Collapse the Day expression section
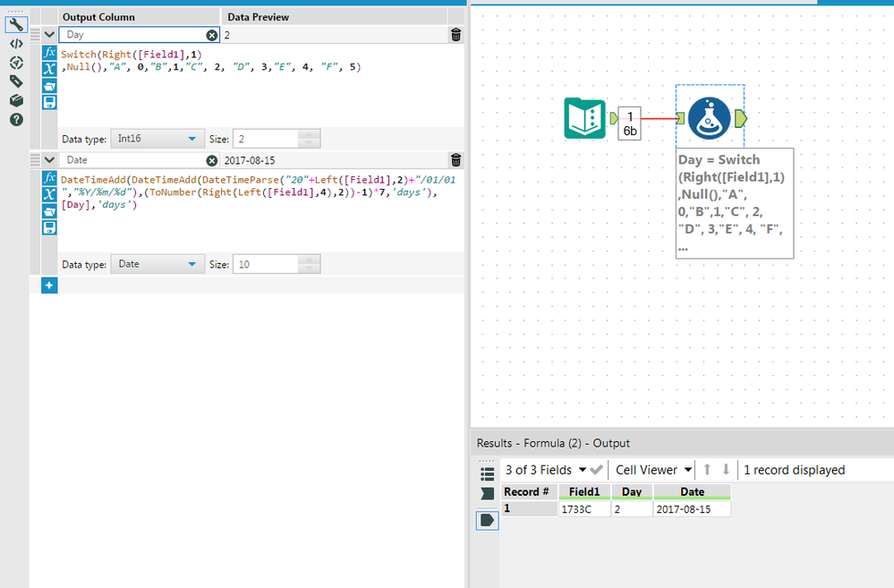894x588 pixels. pyautogui.click(x=49, y=35)
